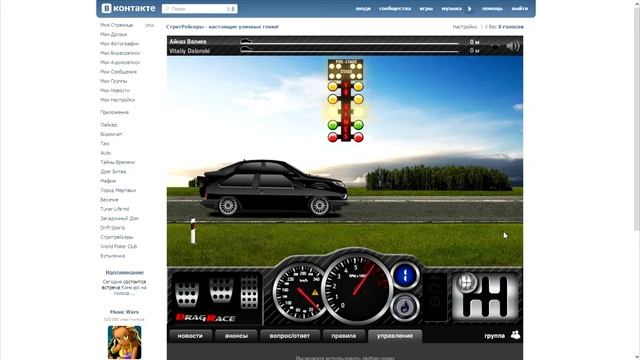This screenshot has width=640, height=360.
Task: Step on the gas pedal
Action: [249, 291]
